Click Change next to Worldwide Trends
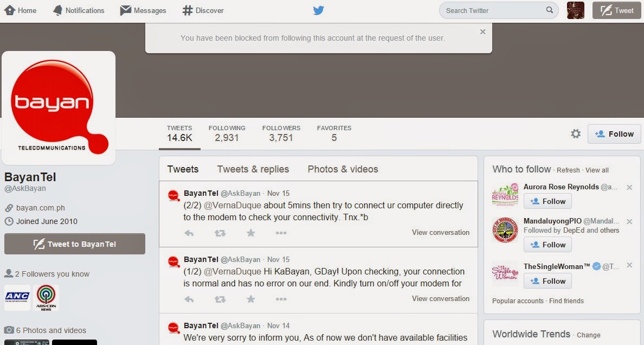644x345 pixels. coord(589,335)
